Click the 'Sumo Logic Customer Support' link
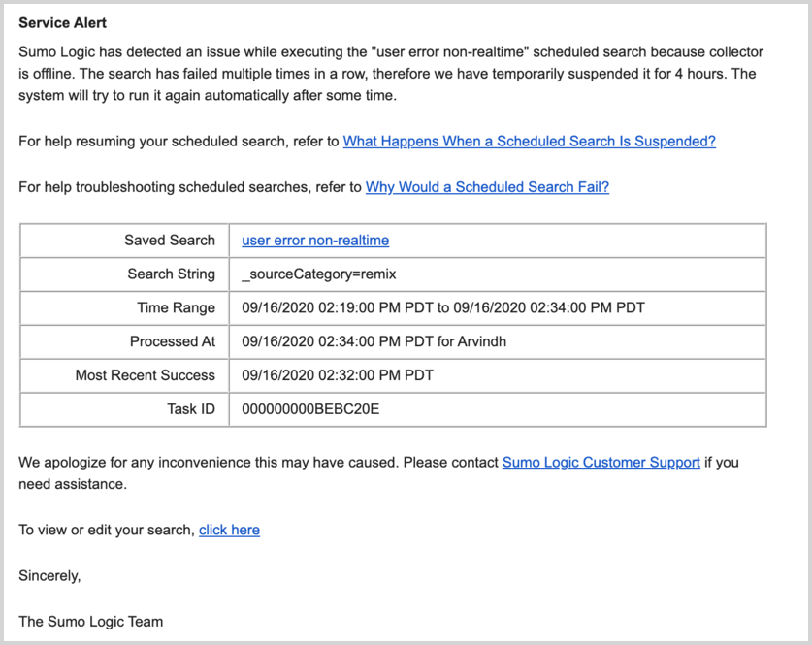The height and width of the screenshot is (645, 812). (x=600, y=462)
